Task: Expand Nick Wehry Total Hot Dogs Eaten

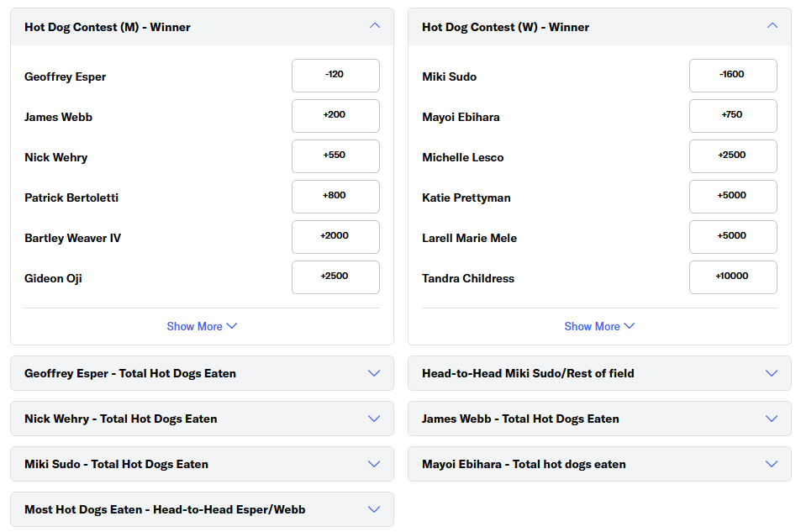Action: (374, 419)
